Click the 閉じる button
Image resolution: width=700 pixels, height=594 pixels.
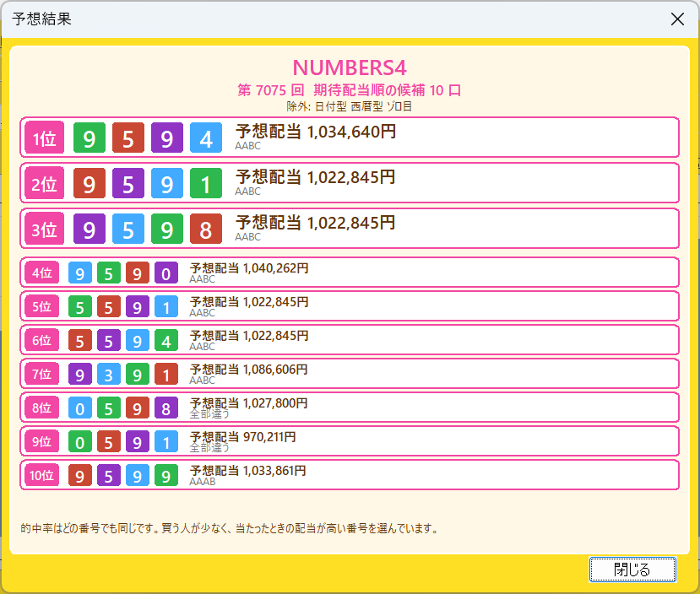[x=632, y=570]
